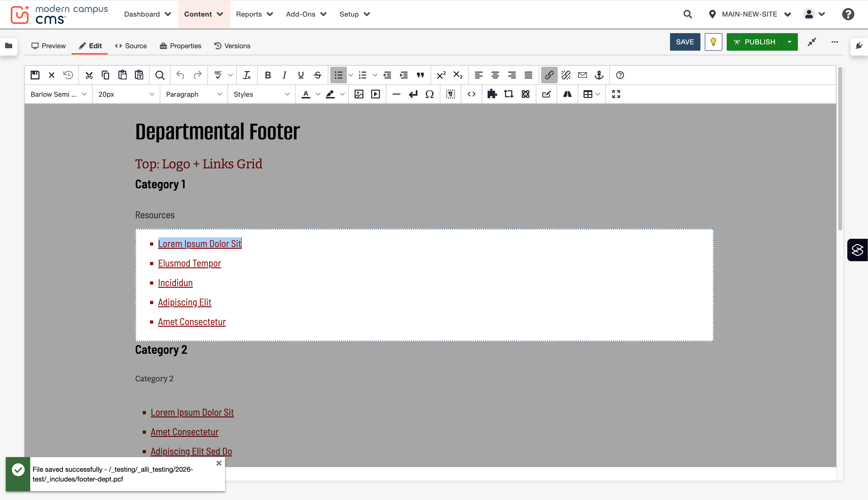Open the Reports menu
868x500 pixels.
tap(254, 14)
